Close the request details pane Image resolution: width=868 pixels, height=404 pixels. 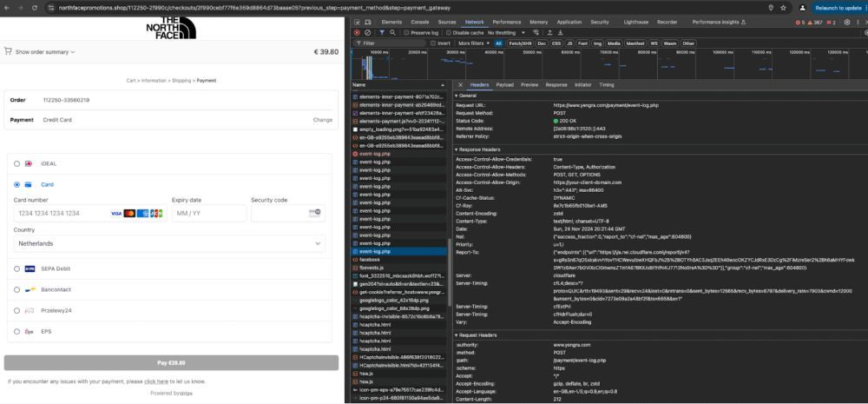pyautogui.click(x=461, y=85)
